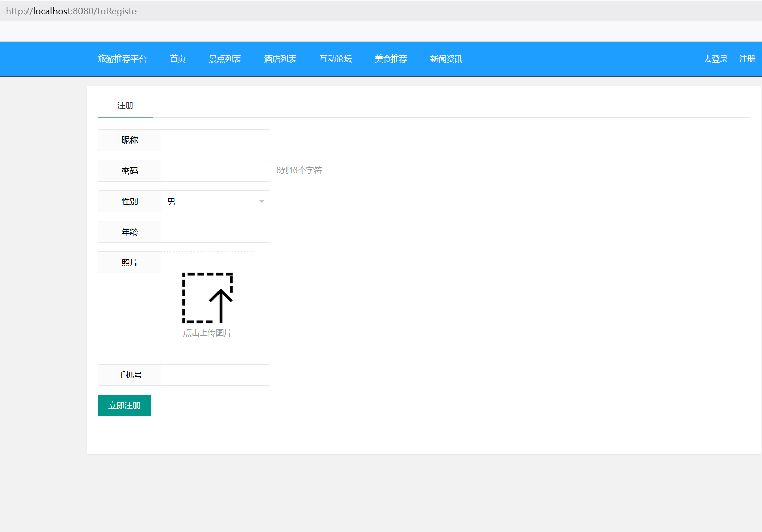Focus the 年龄 text box
The height and width of the screenshot is (532, 762).
(x=215, y=232)
